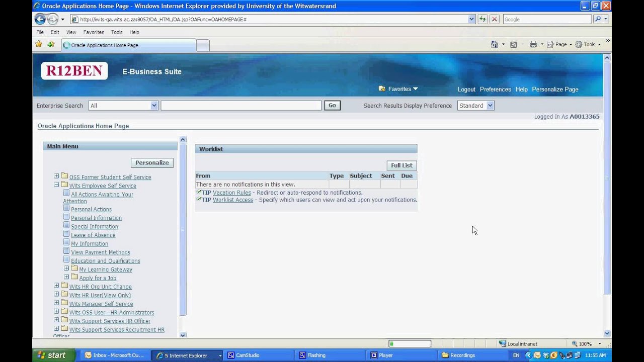Open the View menu
Image resolution: width=644 pixels, height=362 pixels.
[71, 32]
